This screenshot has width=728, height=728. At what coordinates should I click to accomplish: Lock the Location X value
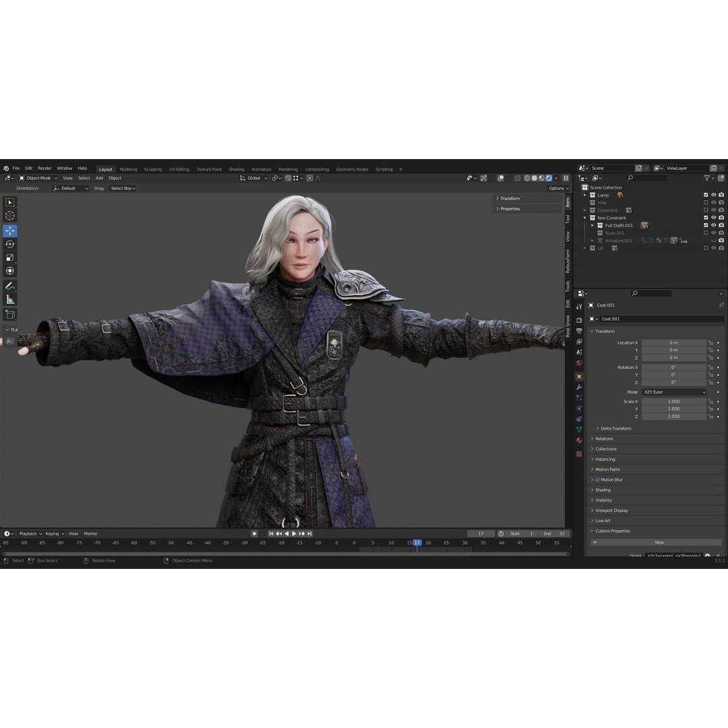pyautogui.click(x=711, y=343)
